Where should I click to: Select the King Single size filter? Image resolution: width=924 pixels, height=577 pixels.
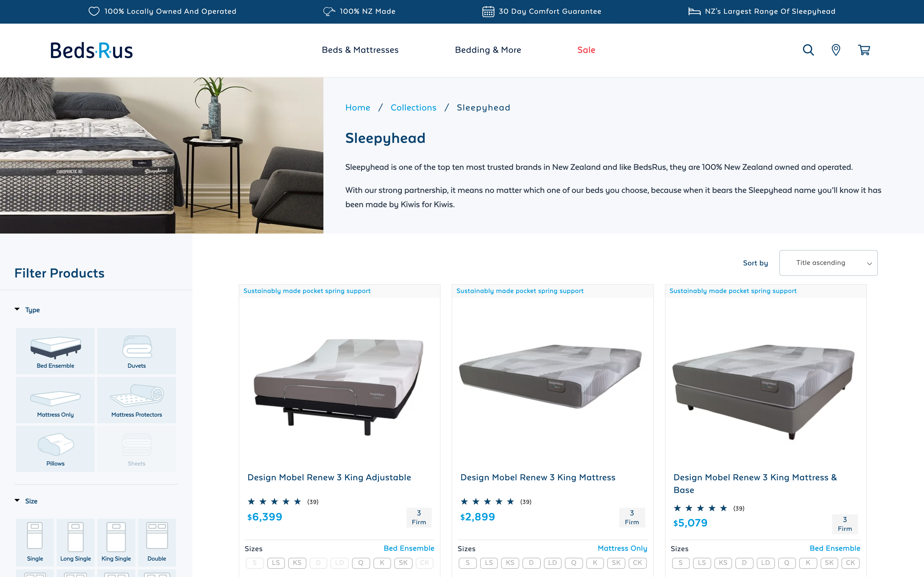116,542
